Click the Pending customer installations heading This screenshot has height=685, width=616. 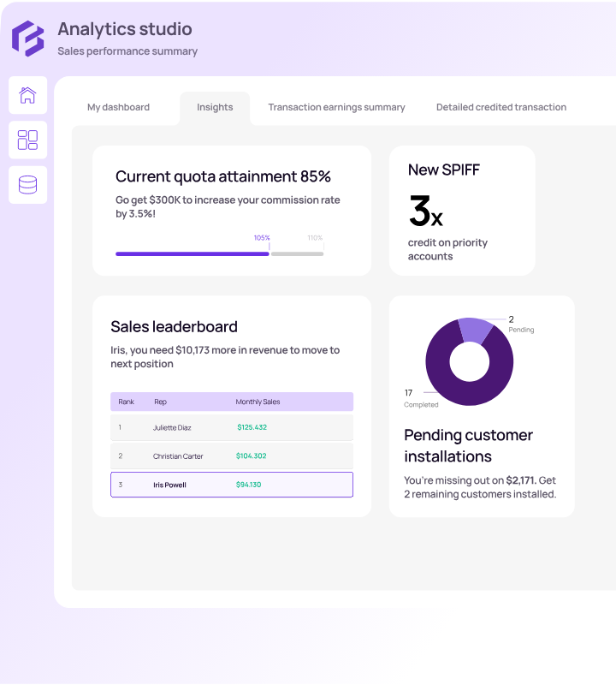[469, 445]
